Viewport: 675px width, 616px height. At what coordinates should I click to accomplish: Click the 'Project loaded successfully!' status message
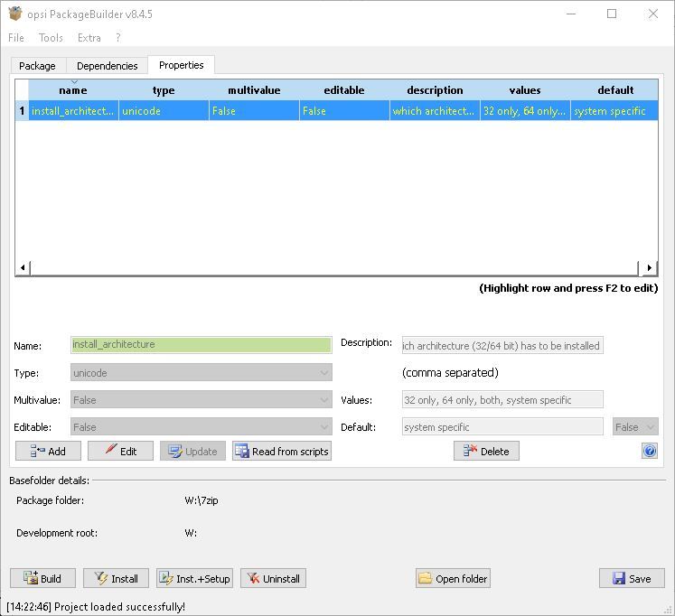(119, 607)
